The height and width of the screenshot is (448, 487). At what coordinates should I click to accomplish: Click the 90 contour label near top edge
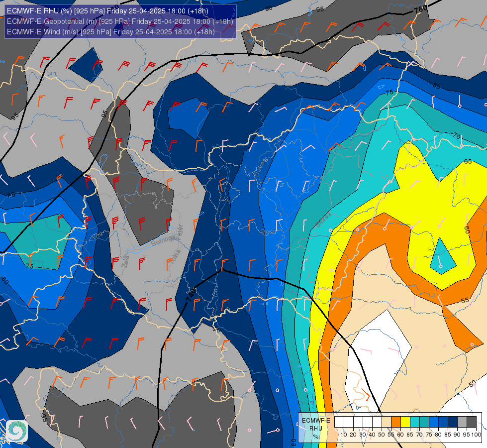point(269,8)
